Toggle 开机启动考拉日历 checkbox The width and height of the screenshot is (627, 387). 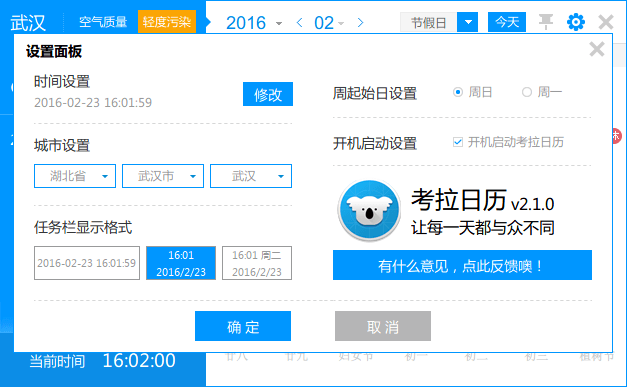(x=458, y=142)
